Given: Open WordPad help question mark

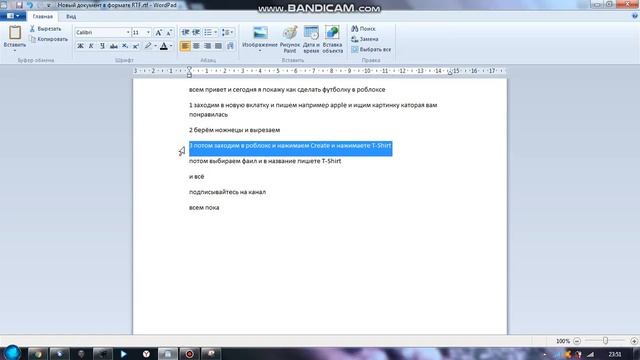Looking at the screenshot, I should coord(634,16).
